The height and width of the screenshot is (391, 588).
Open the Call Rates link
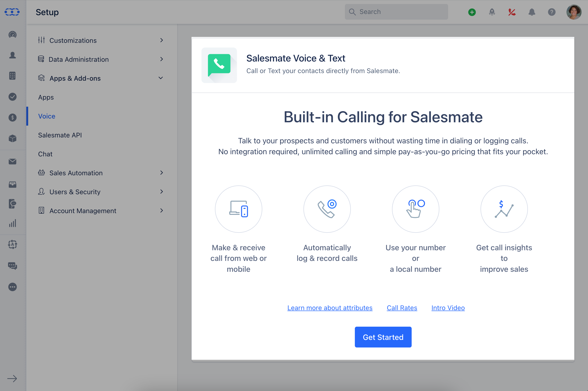402,308
